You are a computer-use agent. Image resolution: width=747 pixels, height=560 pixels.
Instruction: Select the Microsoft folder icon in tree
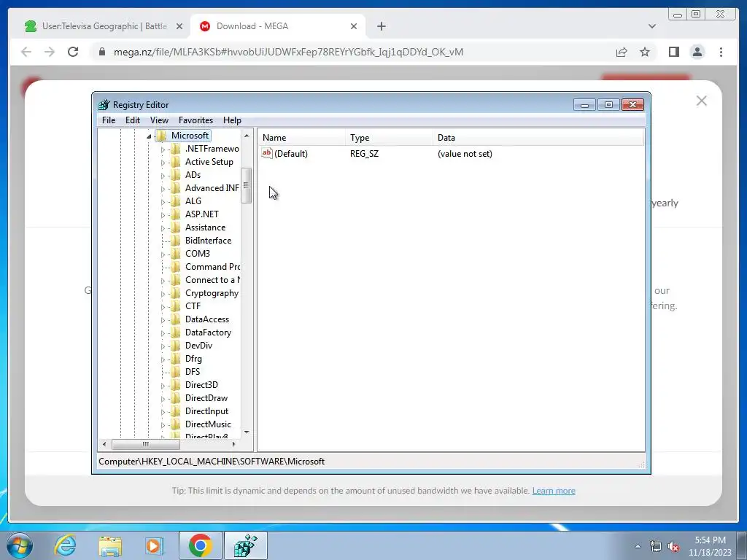tap(161, 136)
